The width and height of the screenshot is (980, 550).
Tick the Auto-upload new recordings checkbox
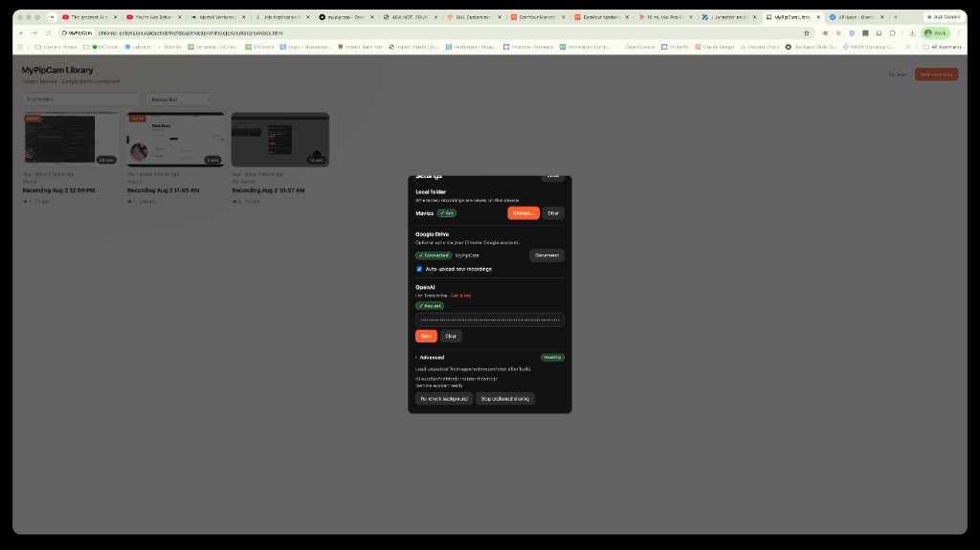419,269
